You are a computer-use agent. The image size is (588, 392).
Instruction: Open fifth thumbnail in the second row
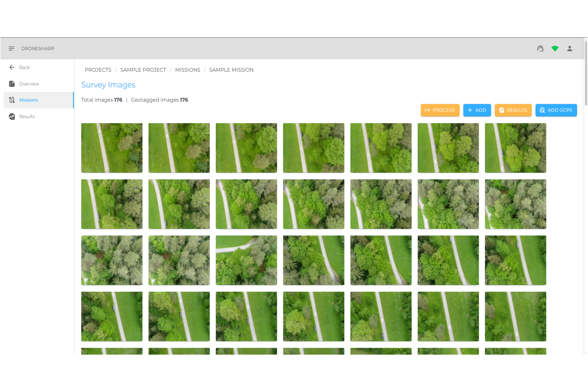coord(381,204)
